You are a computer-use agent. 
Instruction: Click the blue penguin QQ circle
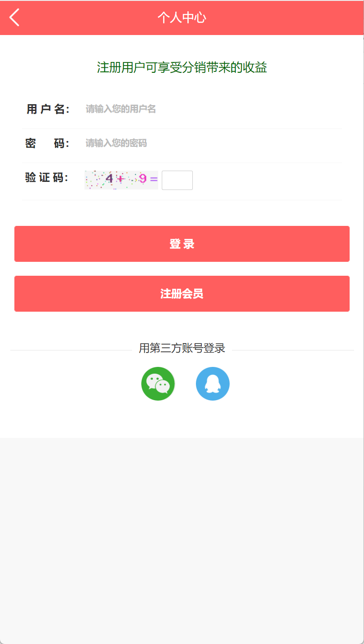[213, 384]
